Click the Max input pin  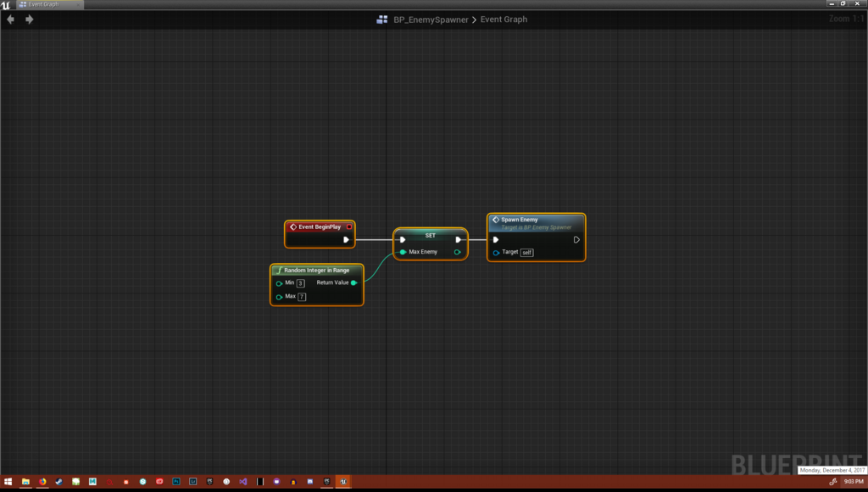(x=279, y=297)
